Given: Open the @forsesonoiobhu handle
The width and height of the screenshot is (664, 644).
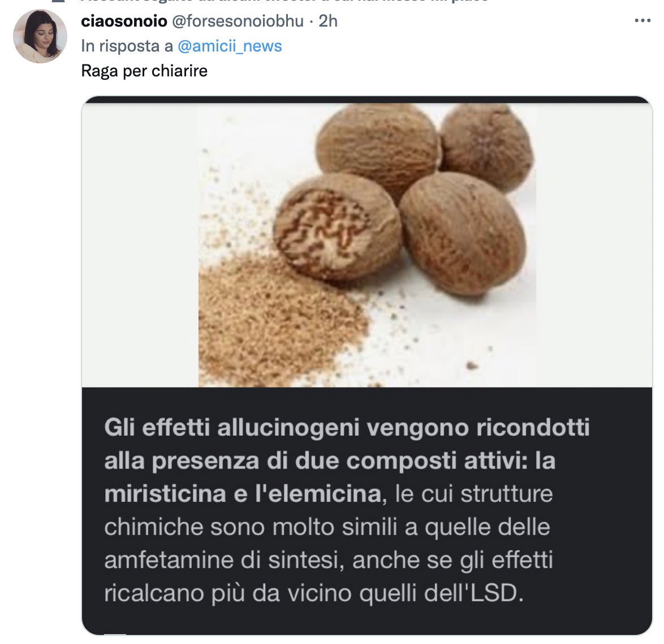Looking at the screenshot, I should [x=238, y=21].
